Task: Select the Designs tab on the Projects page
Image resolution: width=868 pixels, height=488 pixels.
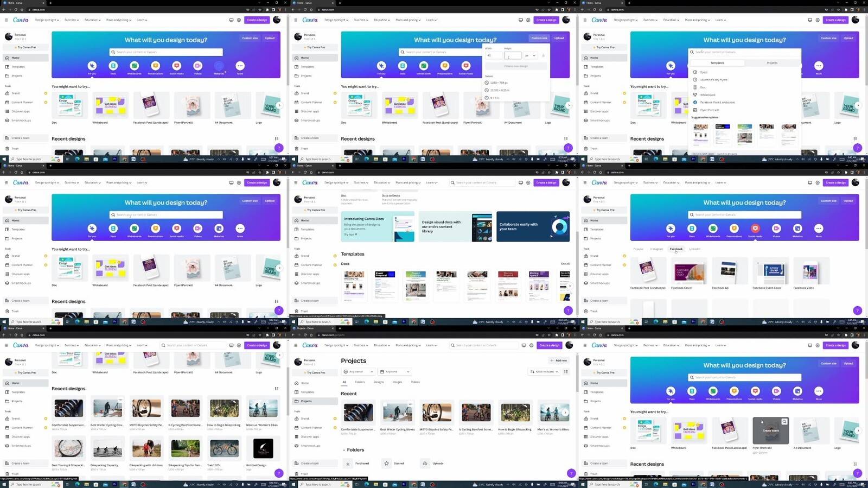Action: [379, 382]
